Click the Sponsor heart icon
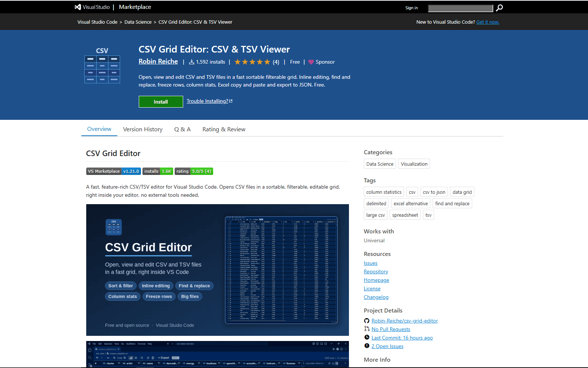588x368 pixels. (311, 62)
